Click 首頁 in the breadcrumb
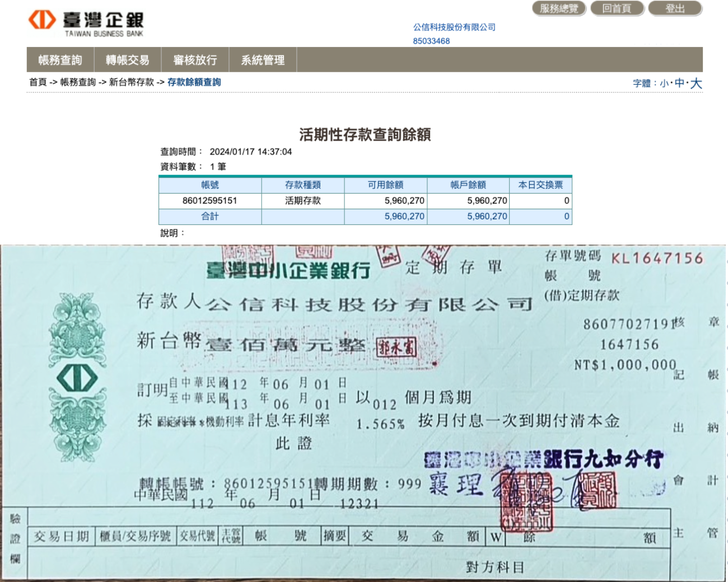 click(x=38, y=82)
